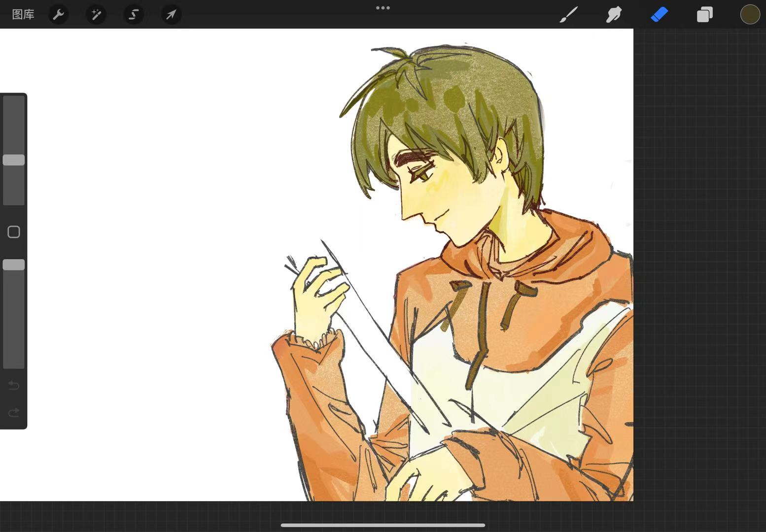
Task: Open the three-dot menu at top center
Action: click(x=383, y=8)
